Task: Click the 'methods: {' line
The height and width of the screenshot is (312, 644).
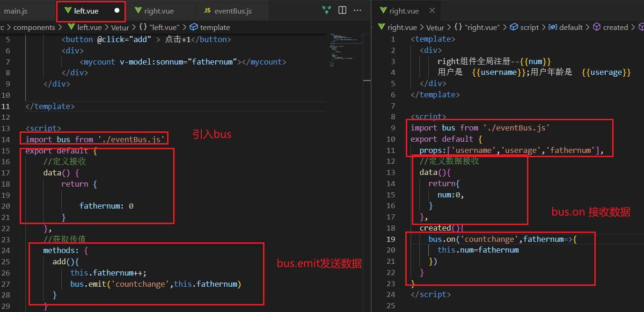Action: 66,250
